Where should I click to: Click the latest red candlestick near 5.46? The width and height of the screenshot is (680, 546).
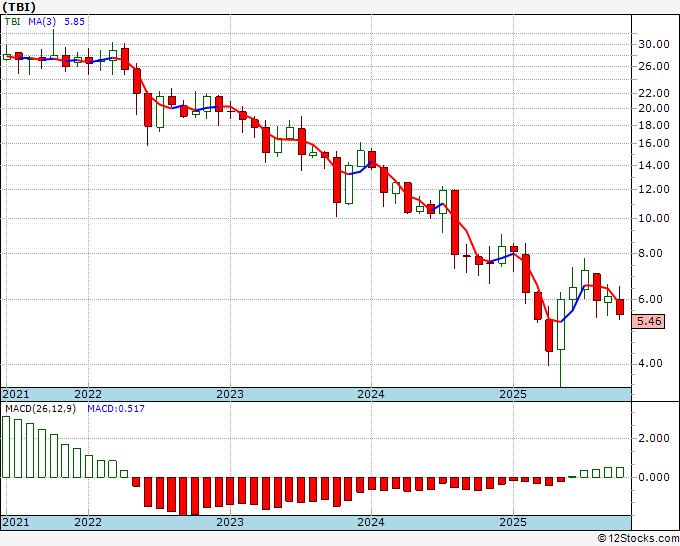[x=620, y=307]
